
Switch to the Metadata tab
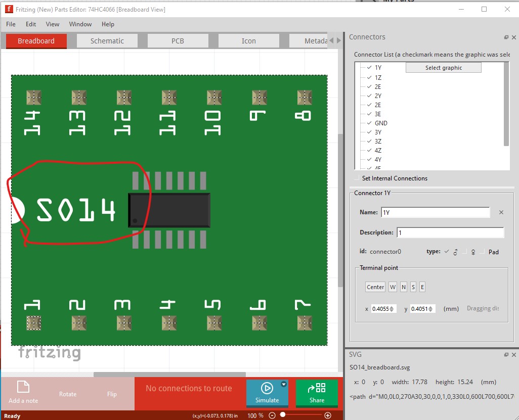click(308, 41)
